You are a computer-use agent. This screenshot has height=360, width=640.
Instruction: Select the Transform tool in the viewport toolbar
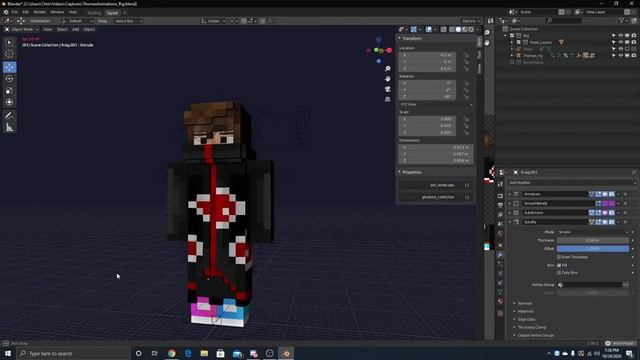9,102
